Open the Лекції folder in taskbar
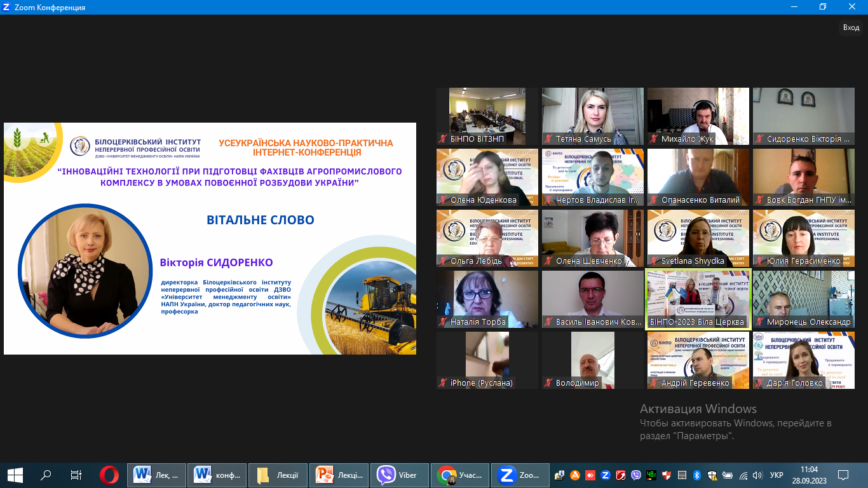 [278, 475]
